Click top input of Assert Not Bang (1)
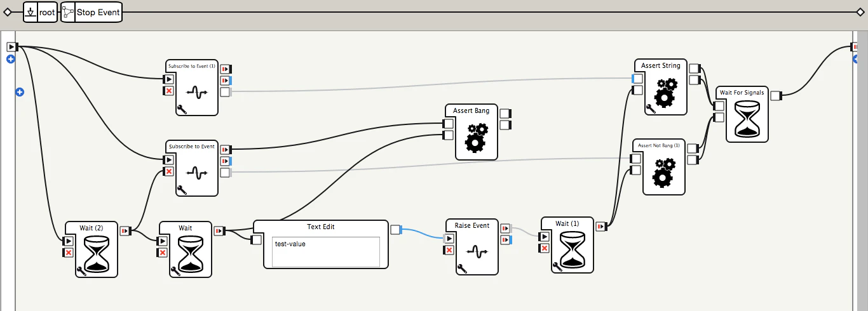 [x=635, y=159]
